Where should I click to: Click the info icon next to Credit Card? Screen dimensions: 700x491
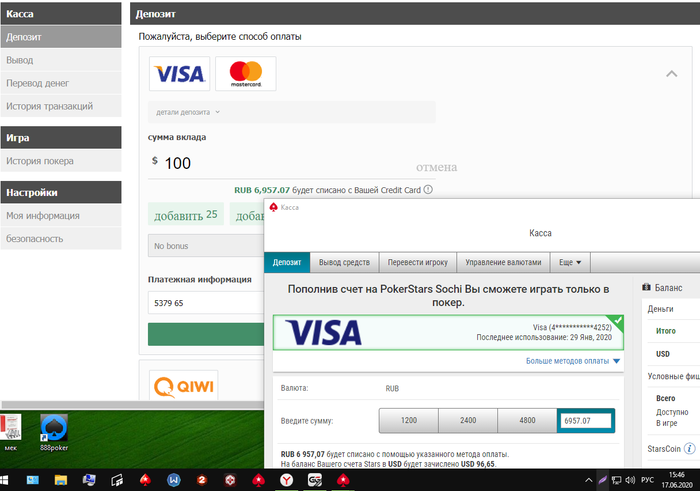click(x=428, y=190)
